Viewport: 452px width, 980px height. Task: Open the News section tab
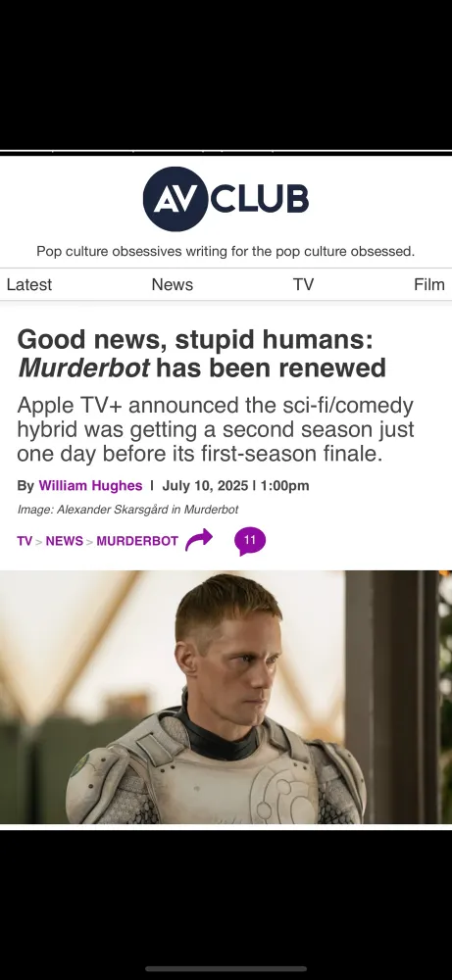[172, 284]
